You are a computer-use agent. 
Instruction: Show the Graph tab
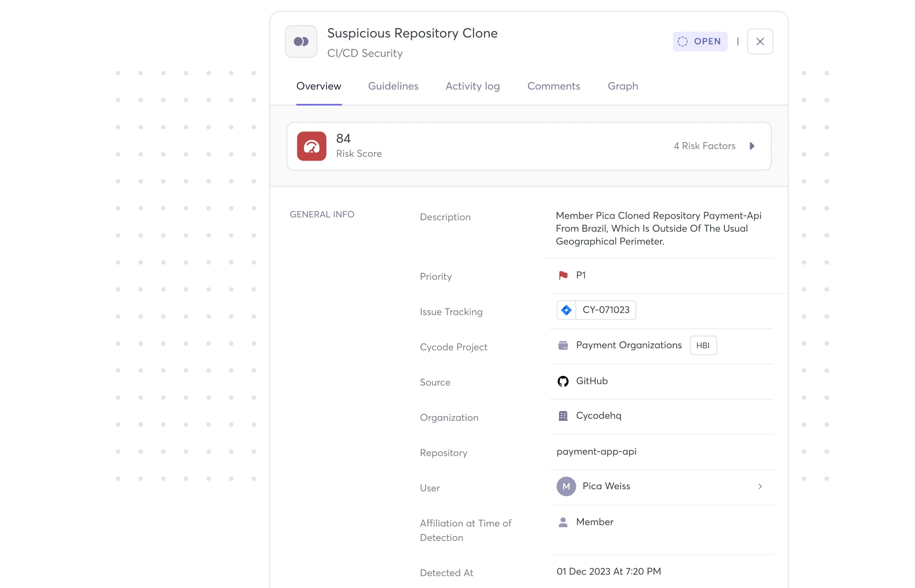[622, 86]
